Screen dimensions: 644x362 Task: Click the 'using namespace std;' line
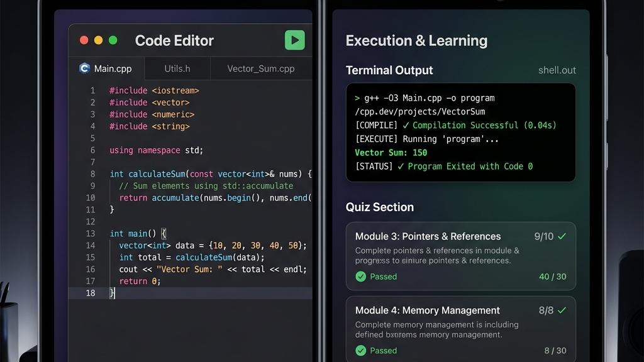click(x=156, y=150)
